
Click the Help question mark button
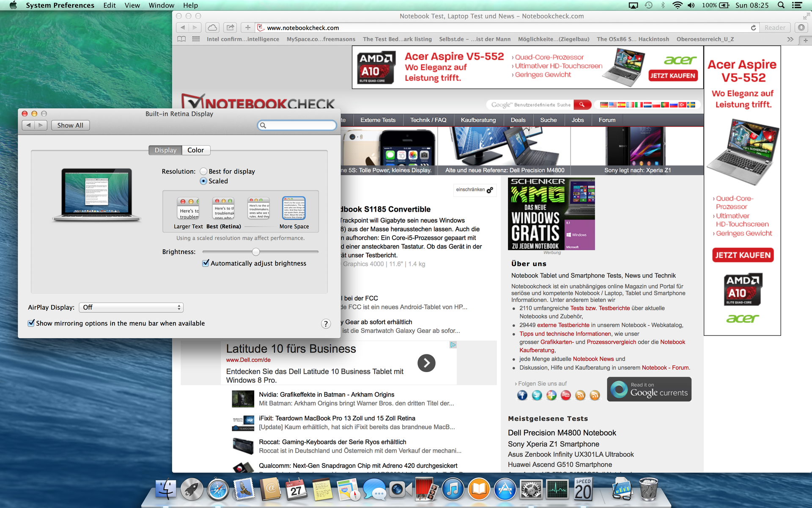pyautogui.click(x=325, y=324)
